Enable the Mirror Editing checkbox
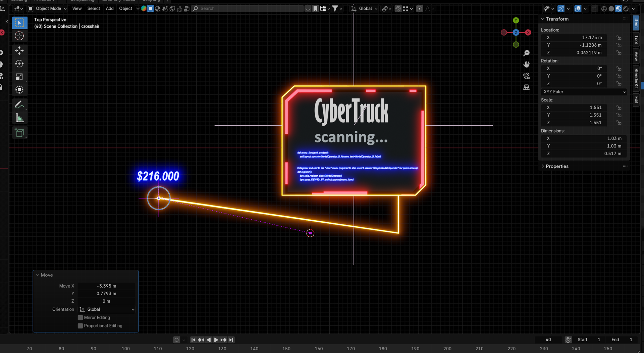Image resolution: width=644 pixels, height=353 pixels. (80, 318)
